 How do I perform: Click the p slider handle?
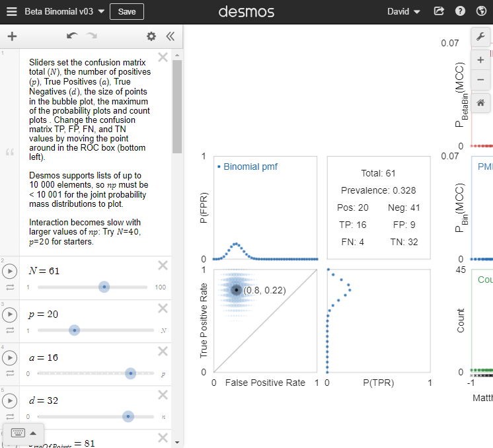[x=75, y=330]
